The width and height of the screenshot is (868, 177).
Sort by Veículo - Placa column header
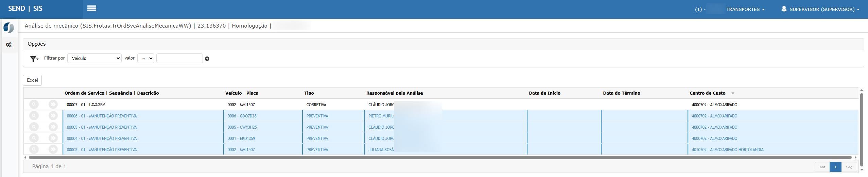[242, 93]
